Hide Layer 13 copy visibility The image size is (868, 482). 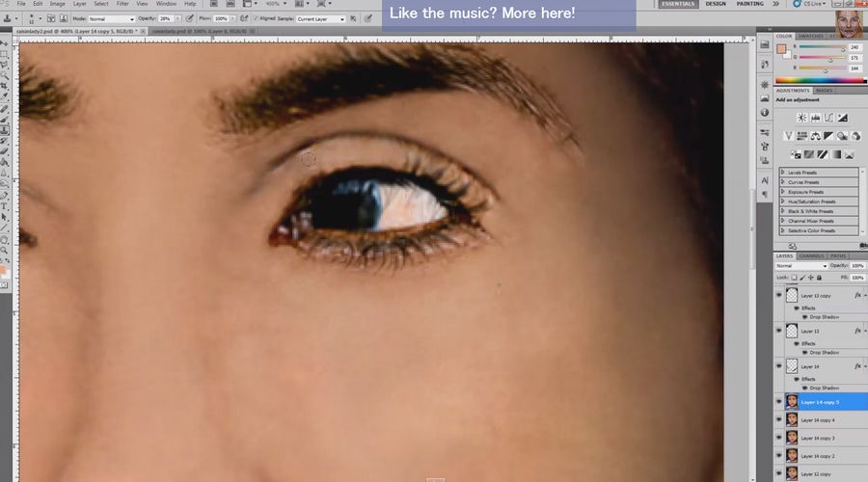click(x=779, y=296)
